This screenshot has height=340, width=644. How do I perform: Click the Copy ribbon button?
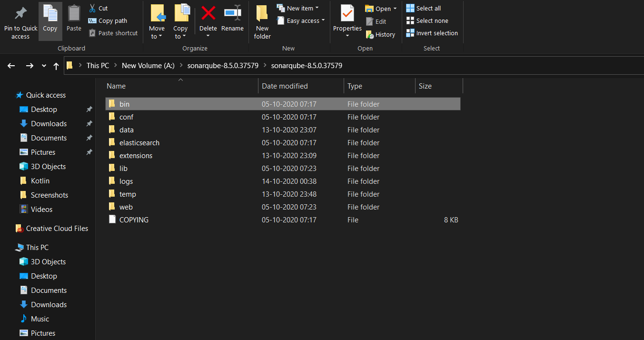50,20
